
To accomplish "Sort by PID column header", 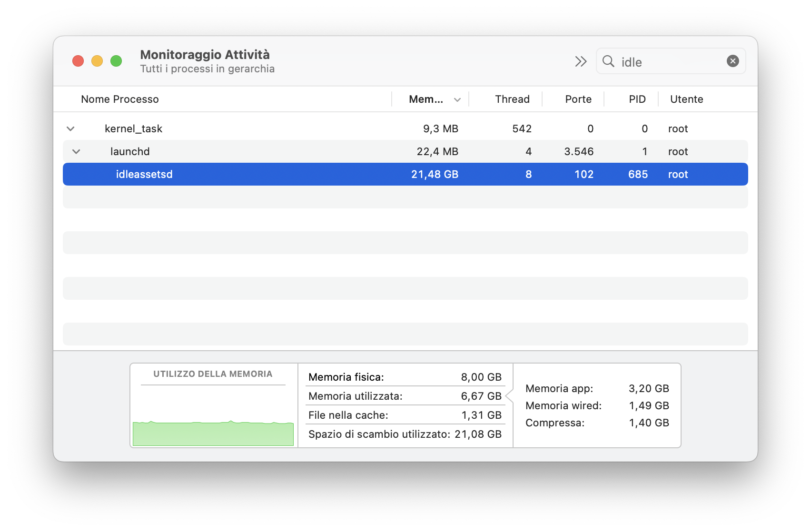I will (x=637, y=99).
